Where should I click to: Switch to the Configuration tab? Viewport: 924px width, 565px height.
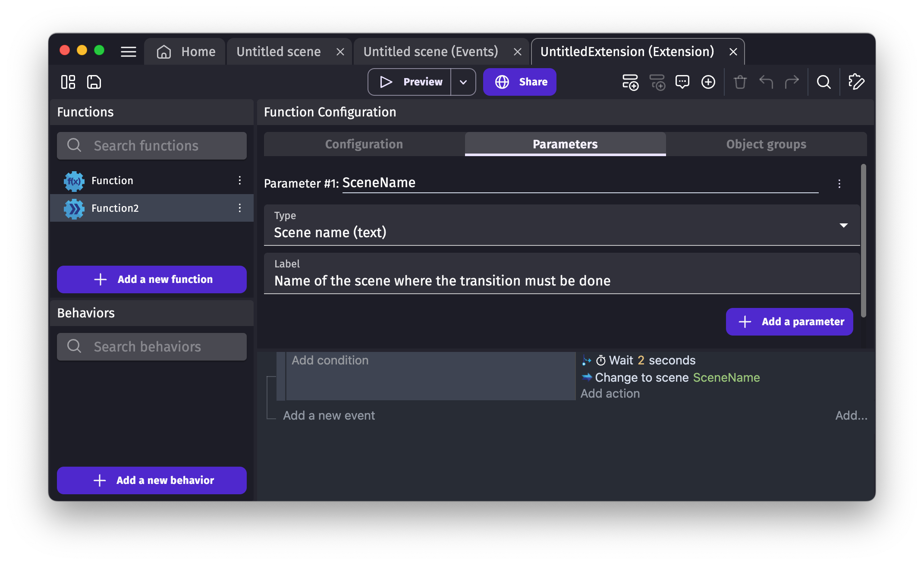pos(364,144)
